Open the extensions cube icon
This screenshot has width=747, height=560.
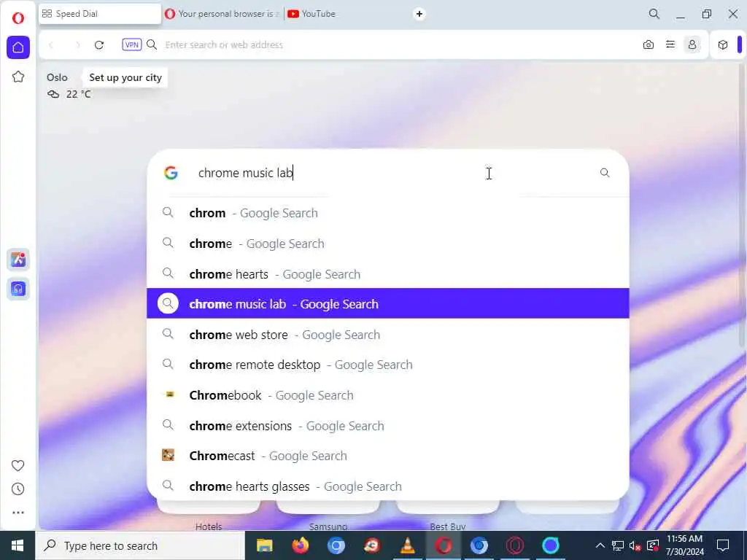point(723,44)
